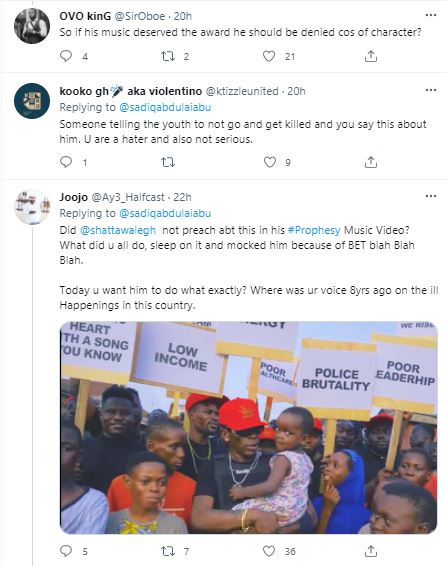Open the #Prophesy hashtag

(314, 230)
